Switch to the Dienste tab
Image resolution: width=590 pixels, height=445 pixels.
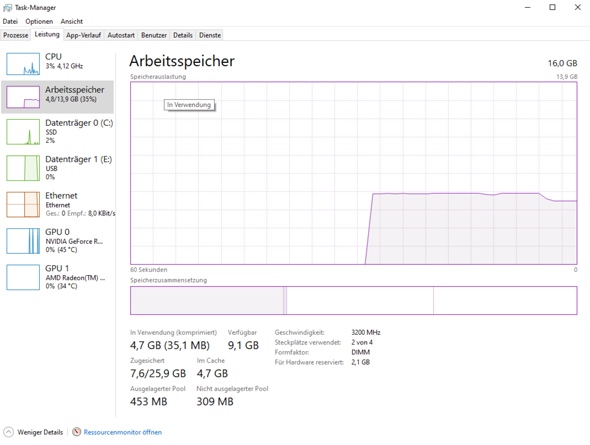pyautogui.click(x=210, y=35)
